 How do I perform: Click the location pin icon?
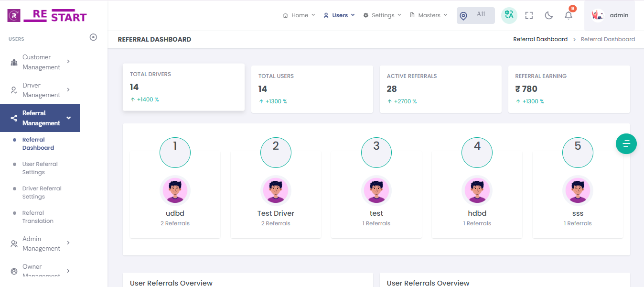(463, 16)
